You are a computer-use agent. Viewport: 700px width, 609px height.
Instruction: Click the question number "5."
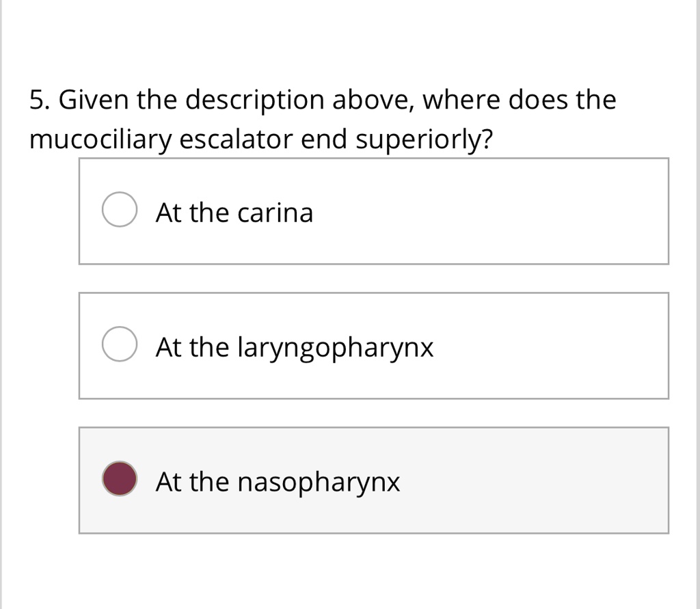[40, 100]
